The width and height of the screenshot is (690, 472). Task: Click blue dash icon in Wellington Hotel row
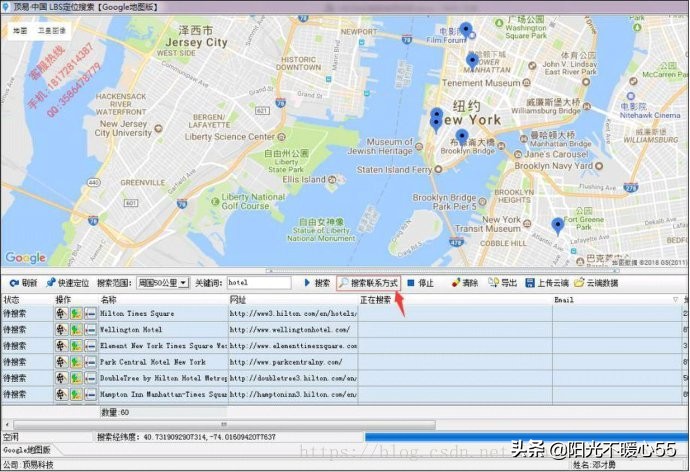91,329
